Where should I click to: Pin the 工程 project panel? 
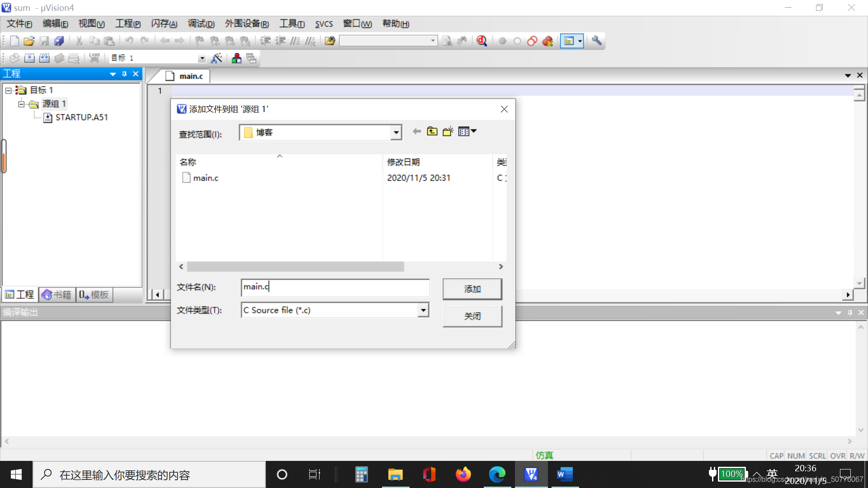pos(124,74)
